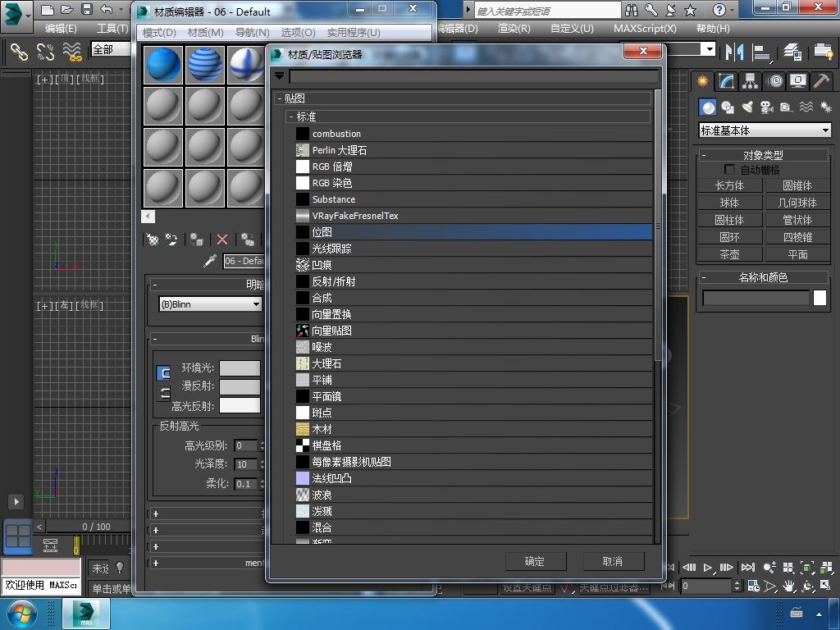
Task: Open the Windows Start button
Action: (21, 614)
